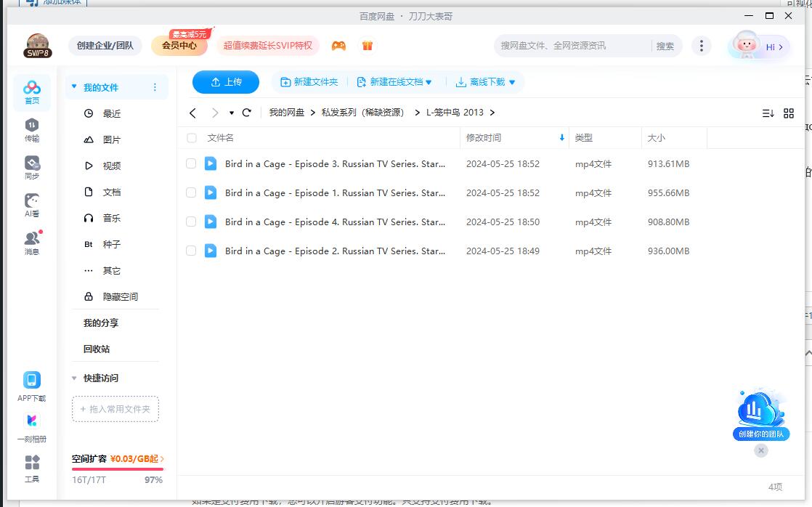Open the 离线下载 dropdown menu

pos(485,82)
